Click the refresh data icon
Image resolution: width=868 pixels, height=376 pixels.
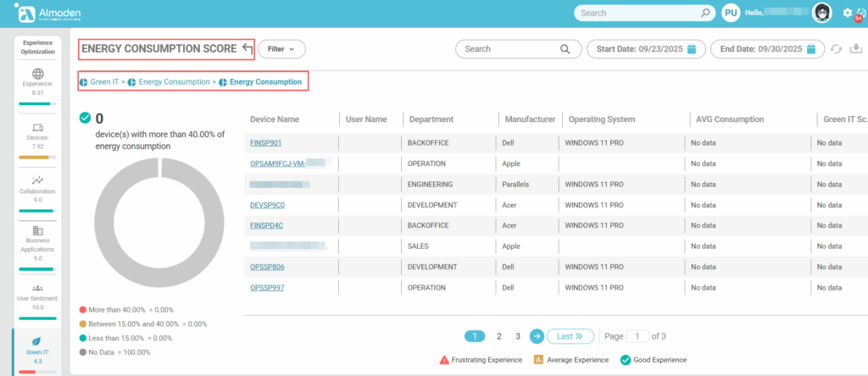(837, 49)
